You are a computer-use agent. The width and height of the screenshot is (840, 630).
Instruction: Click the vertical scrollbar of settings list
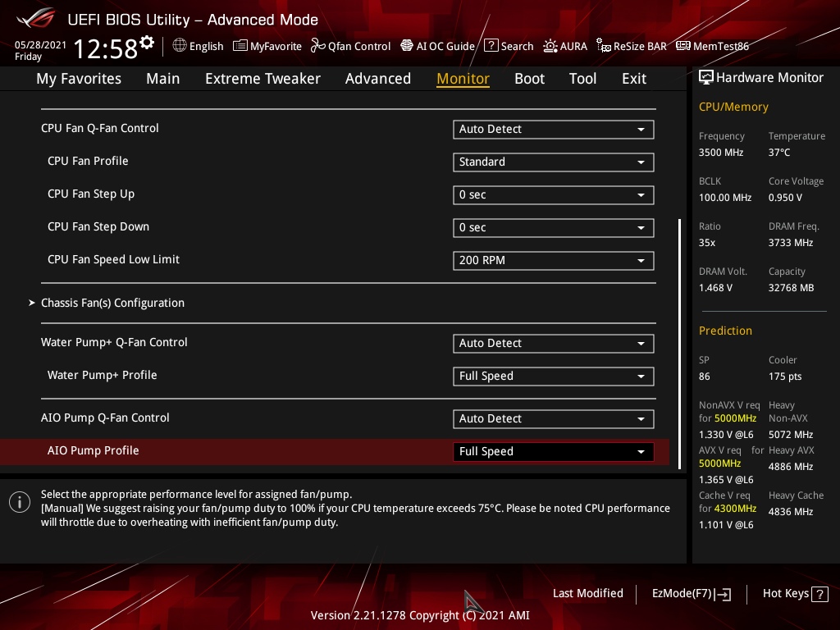point(680,344)
